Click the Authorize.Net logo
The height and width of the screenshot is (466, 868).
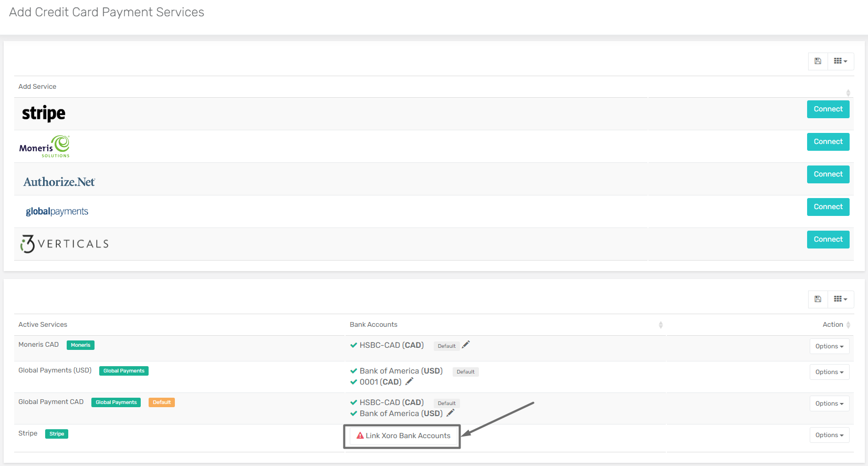coord(59,182)
